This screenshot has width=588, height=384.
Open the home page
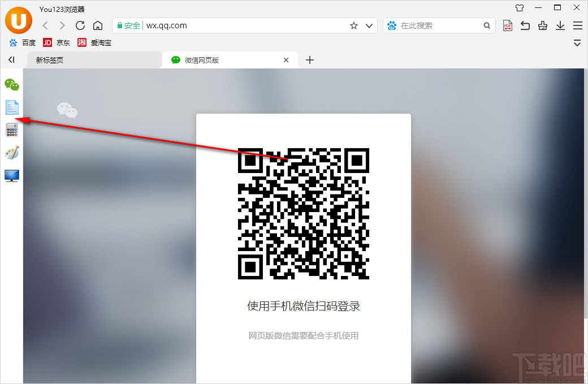(x=98, y=25)
